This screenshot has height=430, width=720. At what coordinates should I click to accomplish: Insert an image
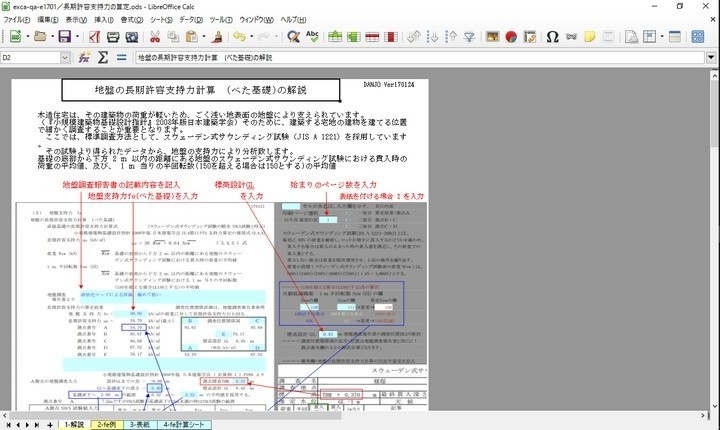pos(492,36)
